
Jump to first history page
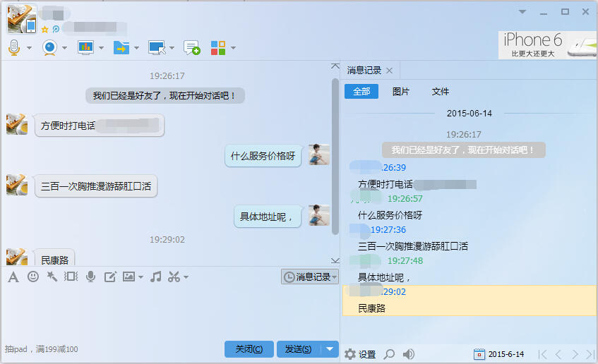[x=542, y=354]
